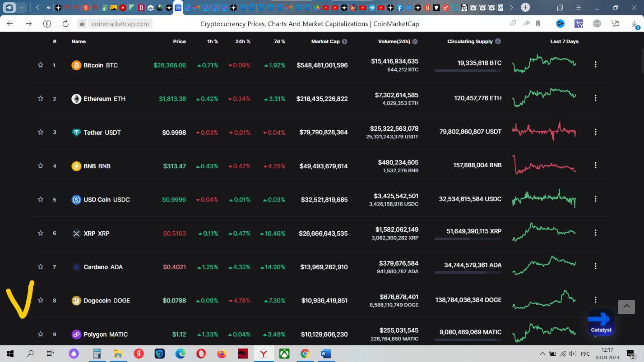The width and height of the screenshot is (644, 362).
Task: Open Microsoft Word from the taskbar
Action: (325, 354)
